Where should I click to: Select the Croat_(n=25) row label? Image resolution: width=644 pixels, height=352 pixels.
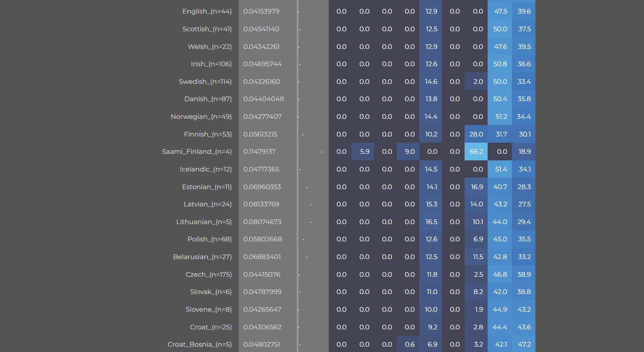coord(211,327)
